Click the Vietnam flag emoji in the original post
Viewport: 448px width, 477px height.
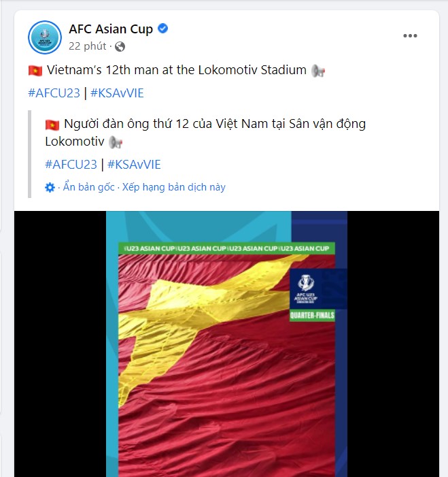click(x=35, y=71)
